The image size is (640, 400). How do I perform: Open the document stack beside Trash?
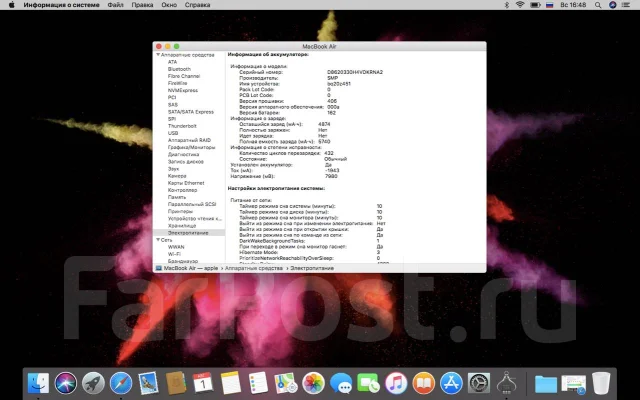[x=573, y=384]
